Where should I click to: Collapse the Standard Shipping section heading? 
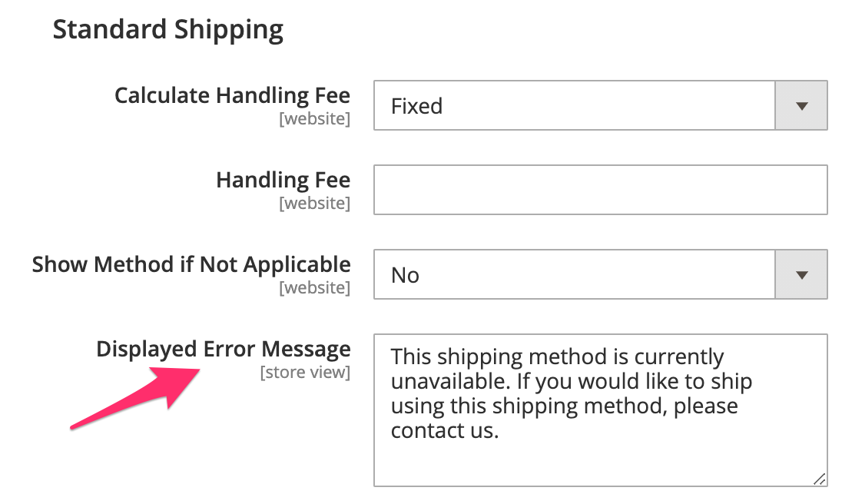pos(168,30)
